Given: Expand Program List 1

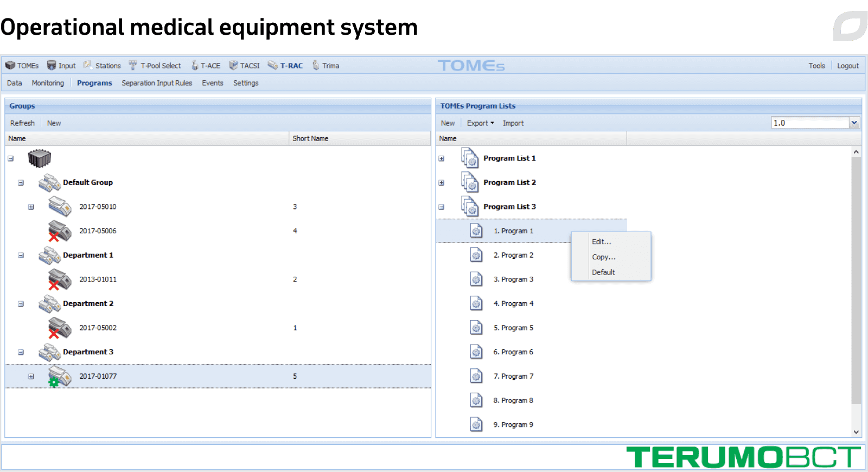Looking at the screenshot, I should (x=442, y=158).
